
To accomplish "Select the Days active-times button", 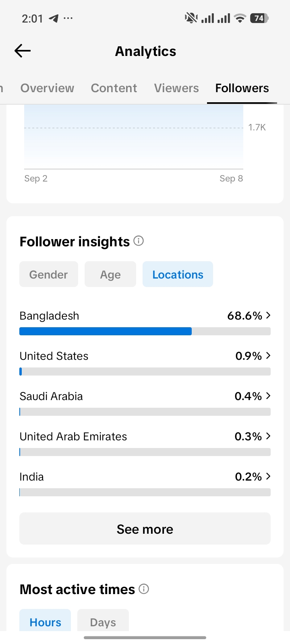I will 103,622.
